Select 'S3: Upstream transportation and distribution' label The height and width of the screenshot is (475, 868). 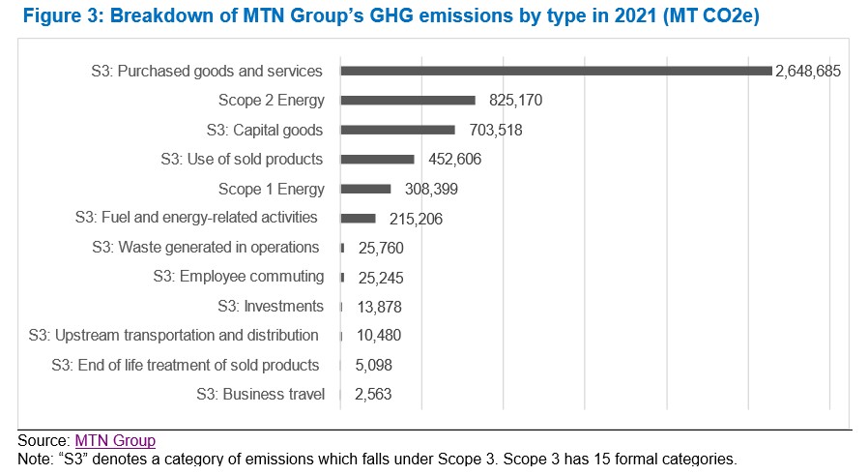pyautogui.click(x=174, y=336)
